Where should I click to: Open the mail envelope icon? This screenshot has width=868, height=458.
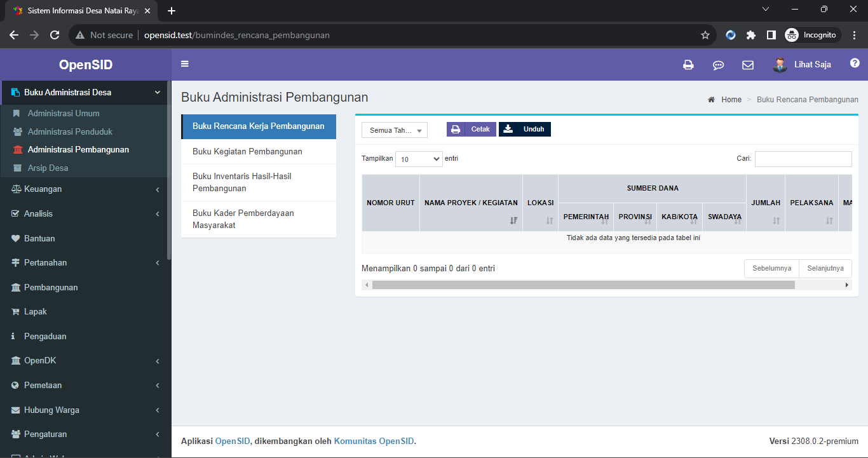[x=747, y=64]
